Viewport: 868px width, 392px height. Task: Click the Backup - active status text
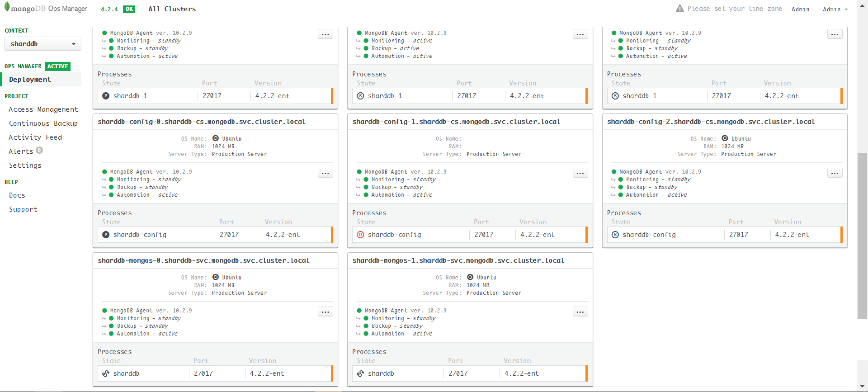pyautogui.click(x=395, y=48)
